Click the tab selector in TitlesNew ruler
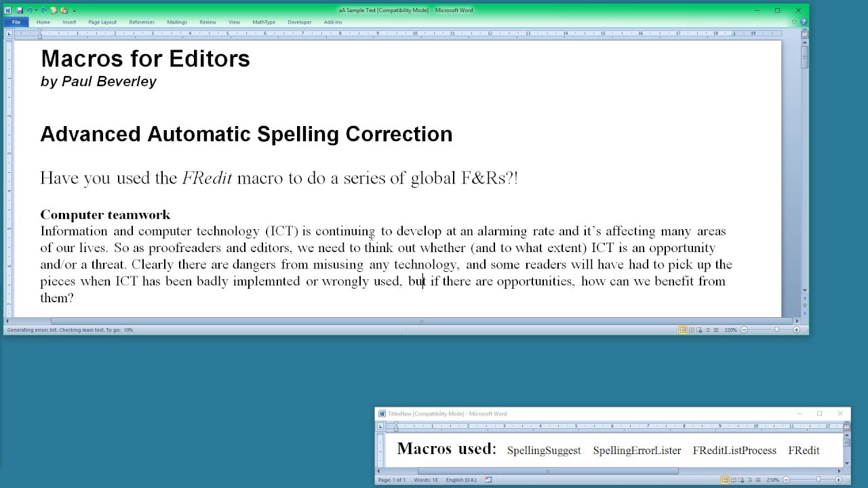 pos(380,426)
